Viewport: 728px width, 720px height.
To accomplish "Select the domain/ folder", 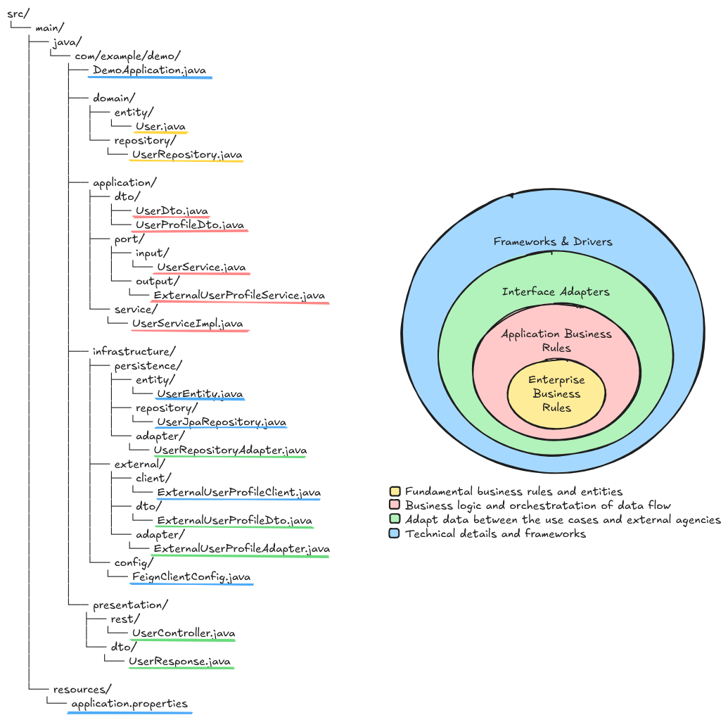I will click(x=114, y=98).
